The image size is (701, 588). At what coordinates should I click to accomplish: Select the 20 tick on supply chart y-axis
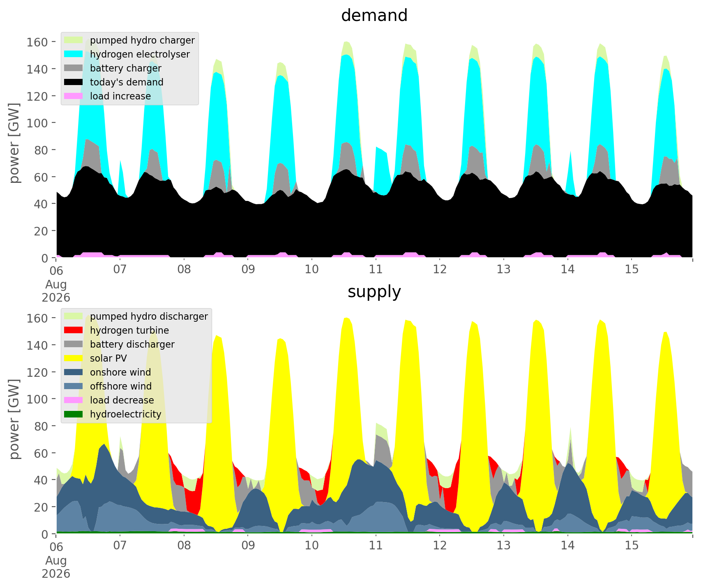41,507
